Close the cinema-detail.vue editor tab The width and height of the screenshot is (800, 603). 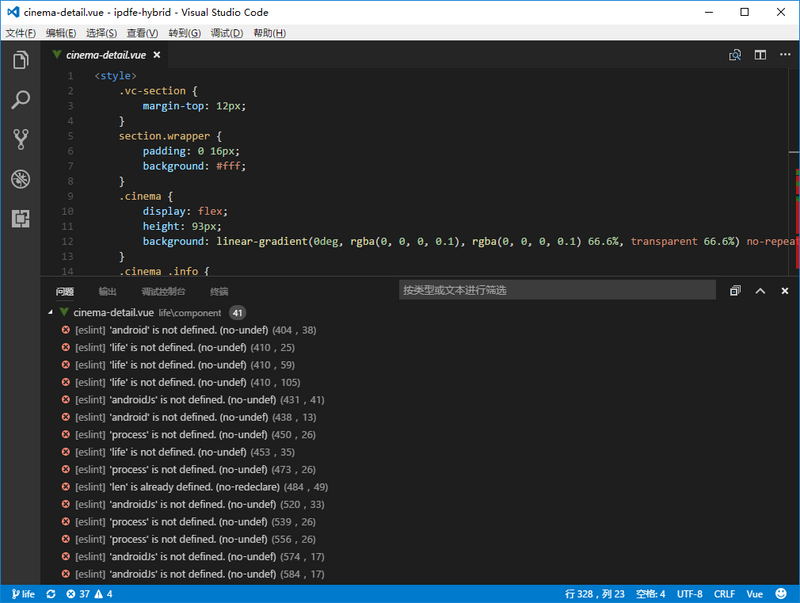pos(157,55)
